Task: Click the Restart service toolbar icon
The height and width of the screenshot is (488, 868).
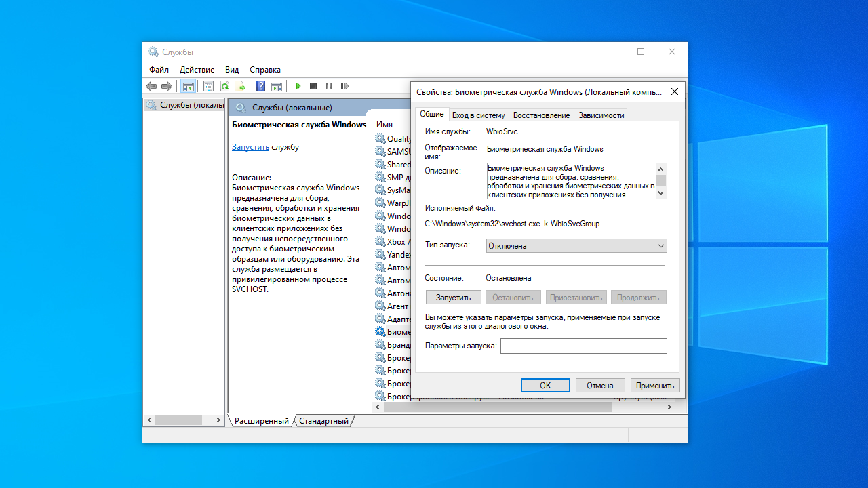Action: tap(344, 86)
